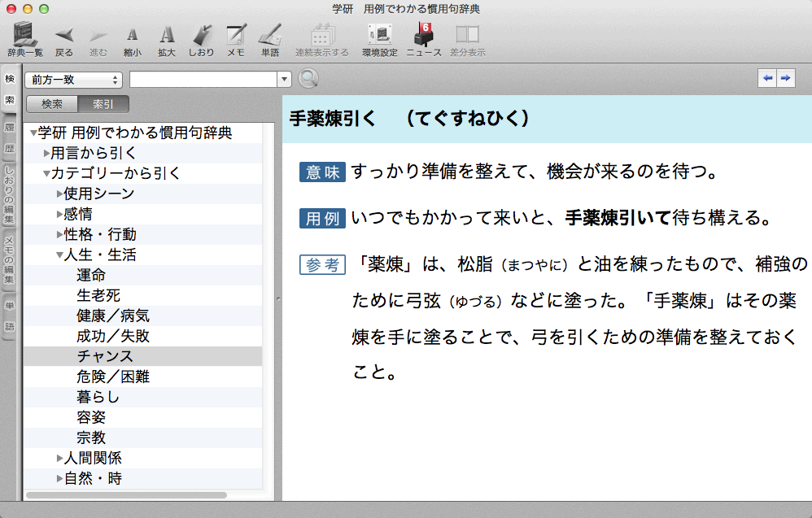Expand the 使用シーン category

point(59,194)
